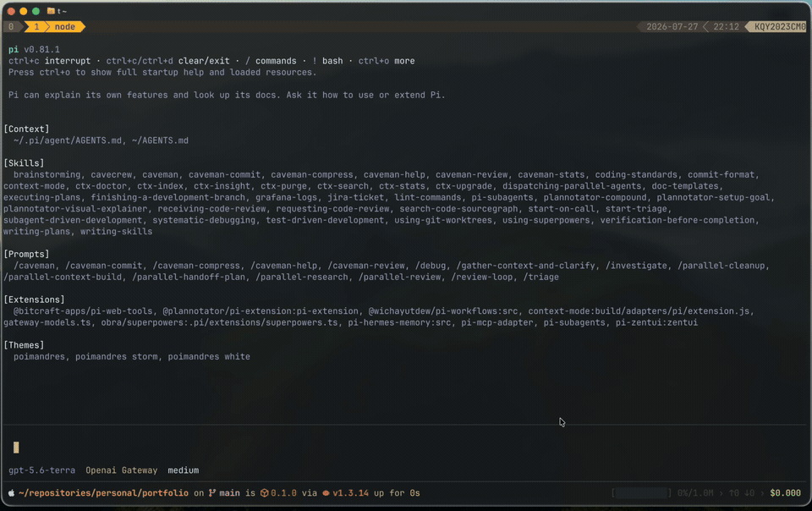Click the pi-hermes-memory:src extension

399,322
